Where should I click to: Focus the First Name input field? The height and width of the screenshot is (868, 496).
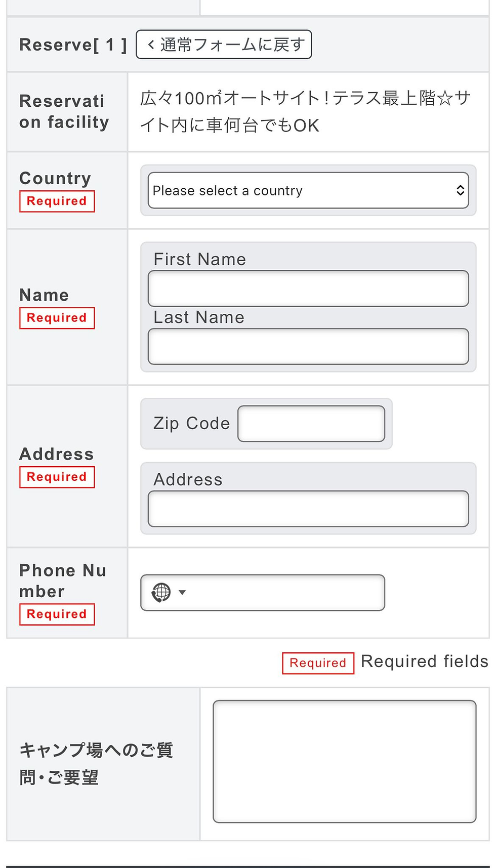click(308, 288)
